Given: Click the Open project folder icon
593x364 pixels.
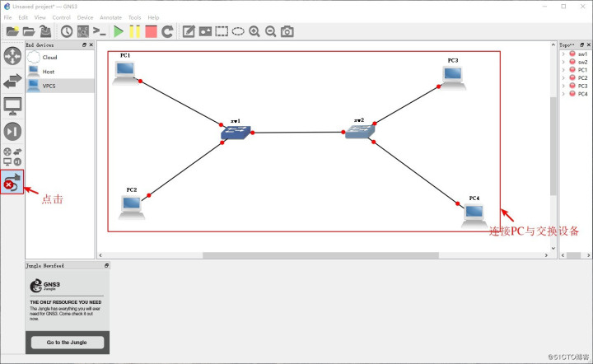Looking at the screenshot, I should pos(29,31).
